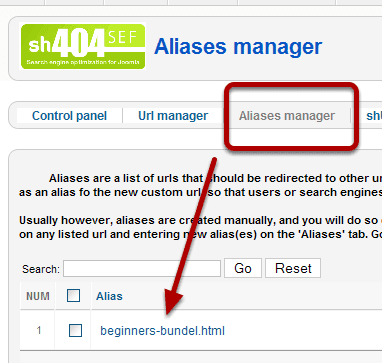Click the Aliases manager page heading
382x363 pixels.
[x=238, y=46]
